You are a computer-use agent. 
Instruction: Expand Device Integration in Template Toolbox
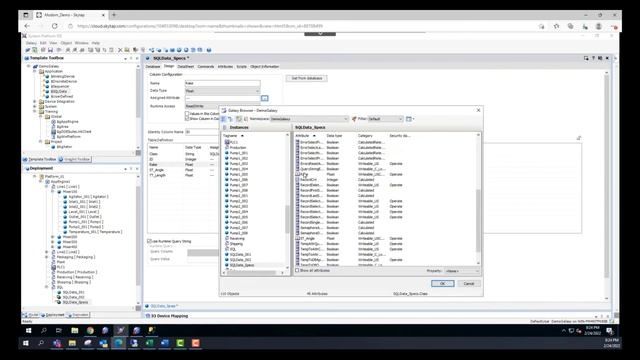coord(35,102)
